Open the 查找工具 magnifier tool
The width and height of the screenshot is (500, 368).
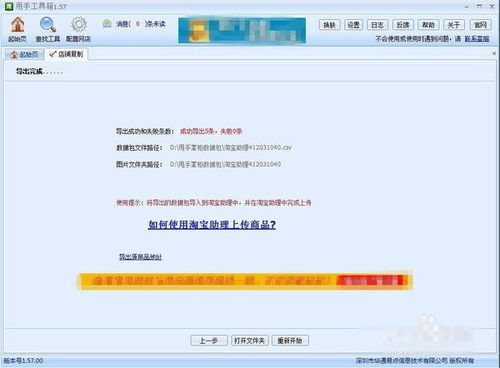point(48,29)
